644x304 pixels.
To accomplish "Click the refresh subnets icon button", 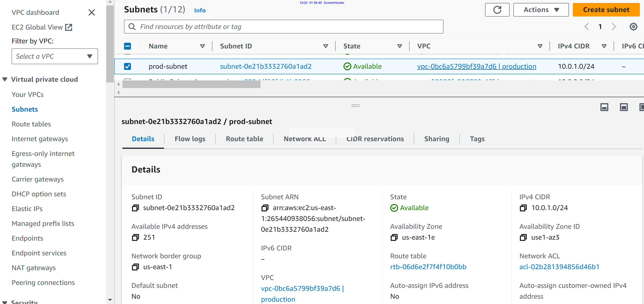I will [x=497, y=10].
